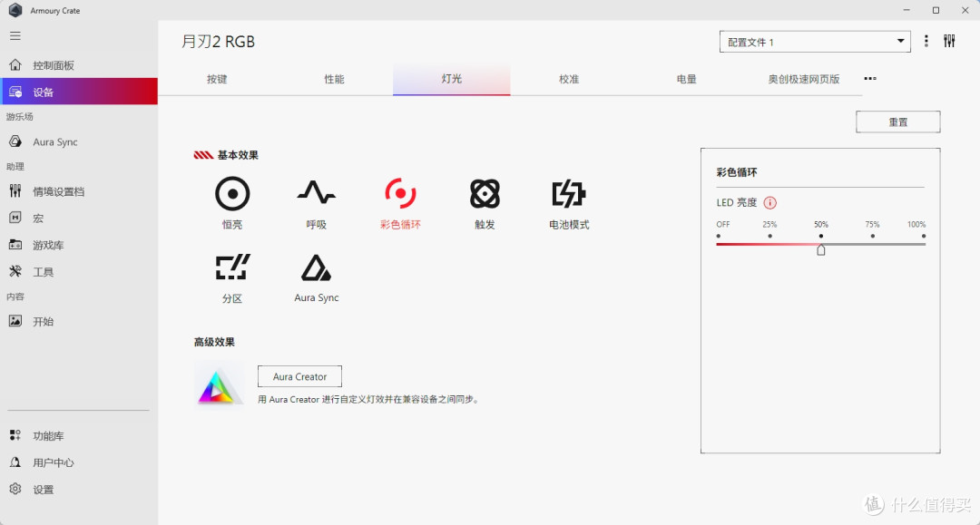Select the 彩色循环 color cycle effect icon
Image resolution: width=980 pixels, height=525 pixels.
tap(400, 193)
